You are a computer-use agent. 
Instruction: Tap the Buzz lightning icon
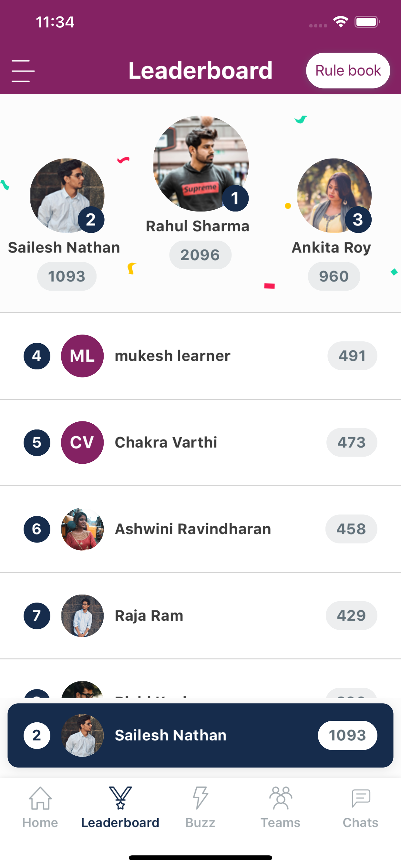[x=200, y=798]
